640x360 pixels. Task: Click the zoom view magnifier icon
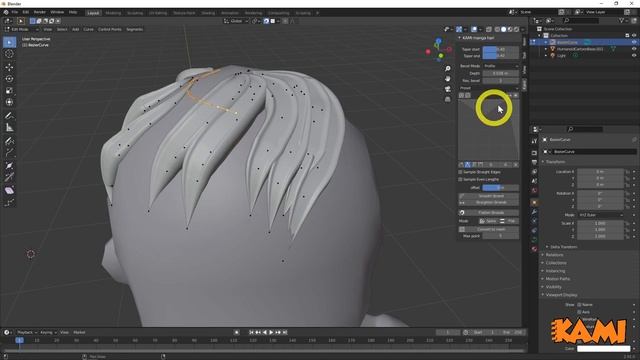pos(448,69)
